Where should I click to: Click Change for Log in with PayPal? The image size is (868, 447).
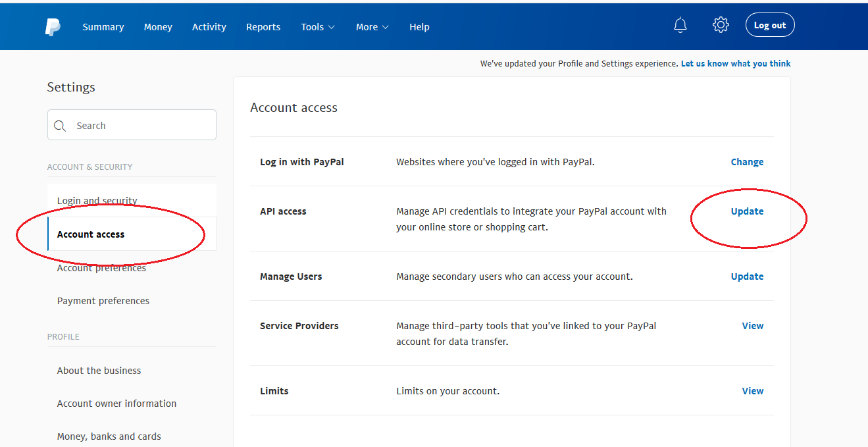748,162
